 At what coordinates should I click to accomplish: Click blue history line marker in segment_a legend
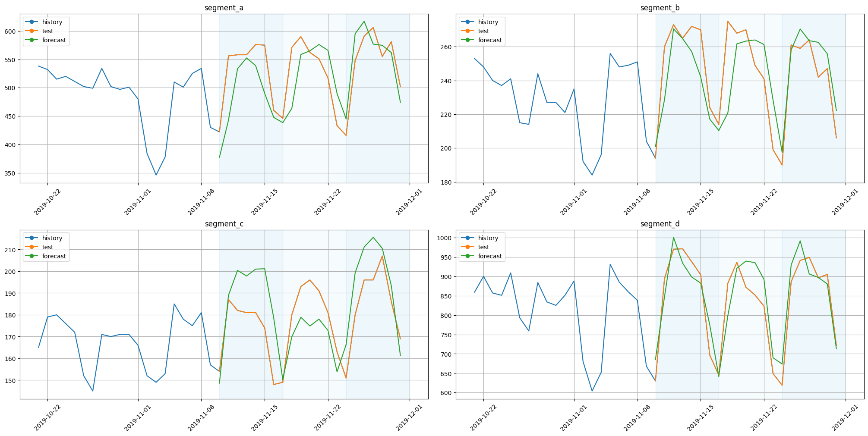32,22
